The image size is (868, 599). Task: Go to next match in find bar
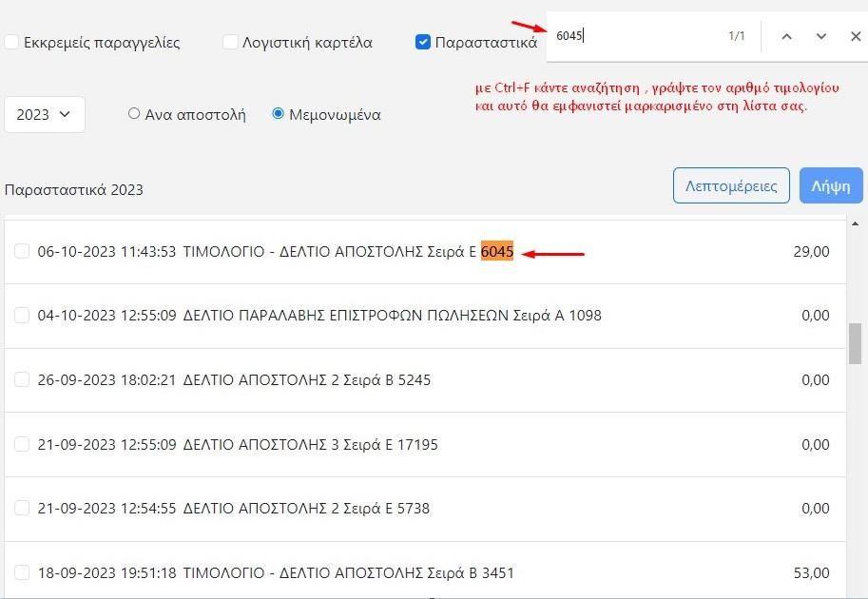[x=821, y=36]
